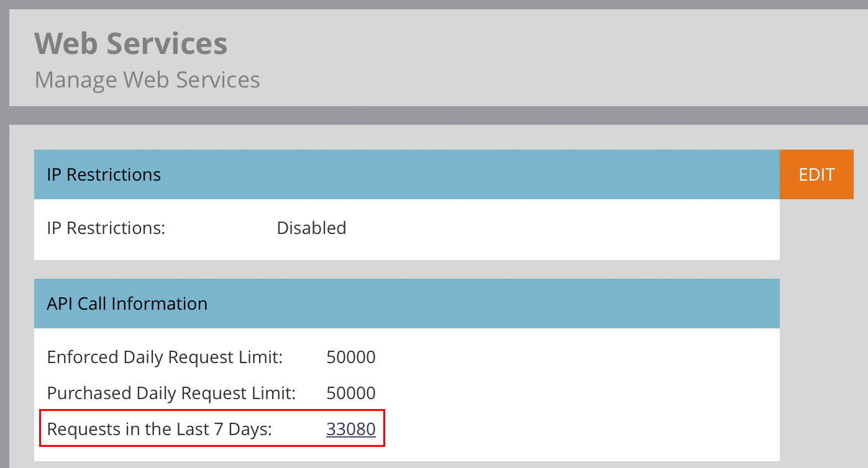The image size is (868, 468).
Task: Click blank header space between IP Restrictions and EDIT
Action: click(x=466, y=175)
